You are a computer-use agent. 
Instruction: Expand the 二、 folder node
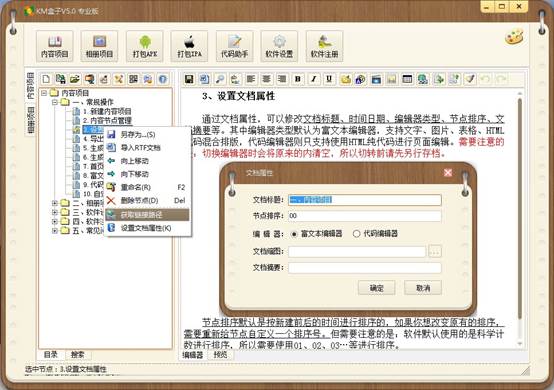click(55, 203)
